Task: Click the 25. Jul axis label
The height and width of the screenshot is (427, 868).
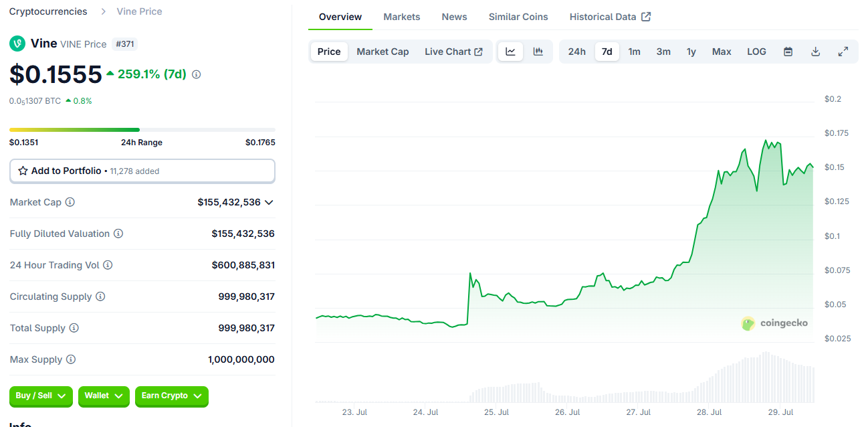Action: 497,412
